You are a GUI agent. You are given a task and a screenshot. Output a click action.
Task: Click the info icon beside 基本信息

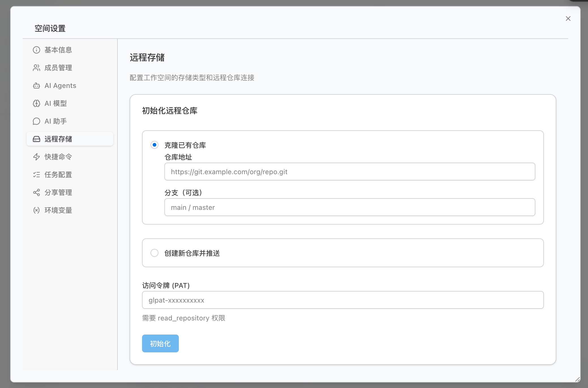tap(37, 50)
